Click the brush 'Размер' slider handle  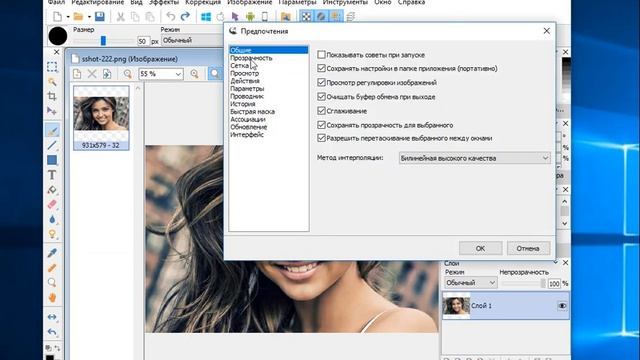pyautogui.click(x=103, y=40)
